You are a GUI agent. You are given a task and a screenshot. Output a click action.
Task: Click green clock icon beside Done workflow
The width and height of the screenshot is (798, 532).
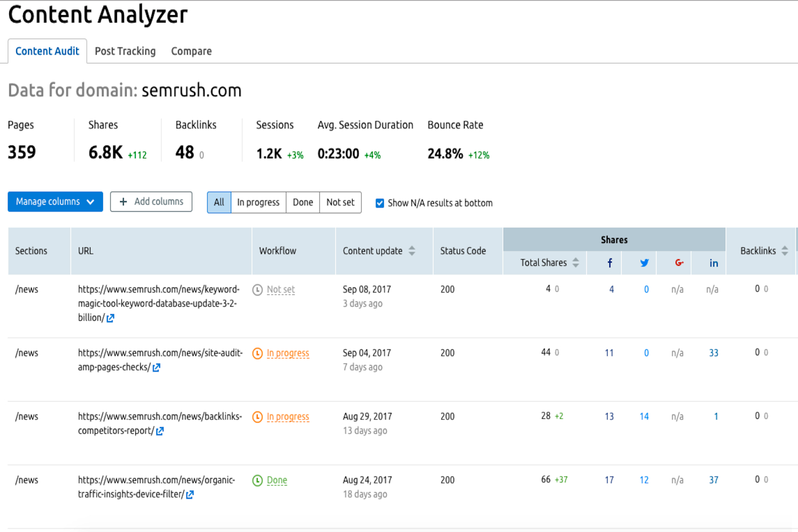click(x=258, y=481)
